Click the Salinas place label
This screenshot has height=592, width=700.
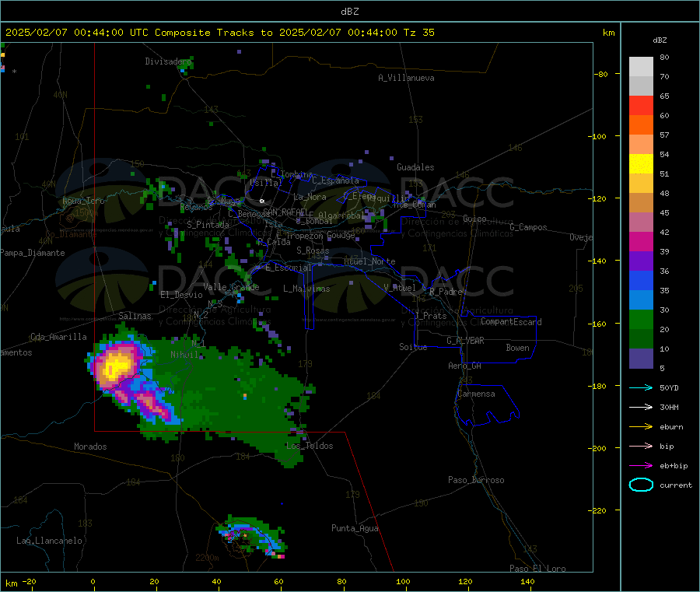[135, 316]
